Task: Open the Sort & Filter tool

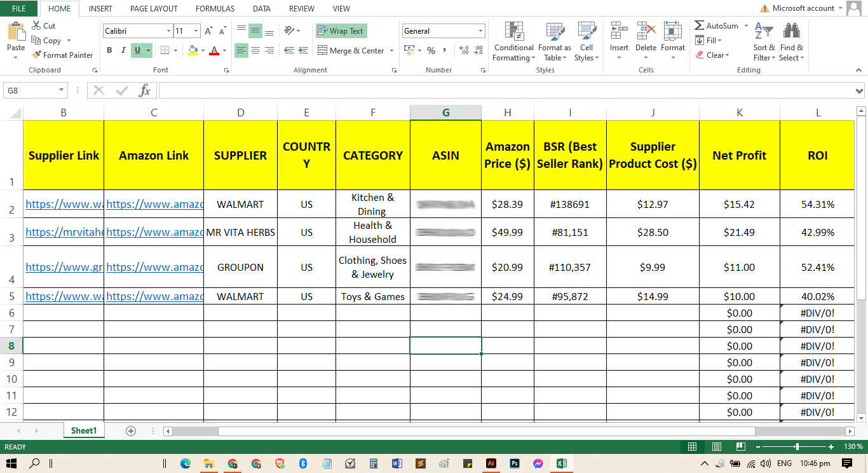Action: [764, 42]
